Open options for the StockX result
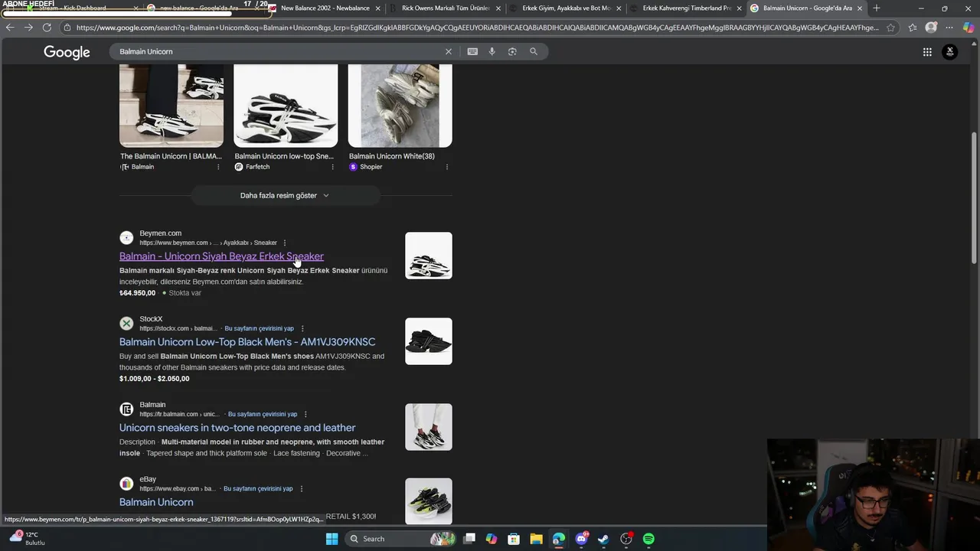This screenshot has width=980, height=551. (302, 328)
